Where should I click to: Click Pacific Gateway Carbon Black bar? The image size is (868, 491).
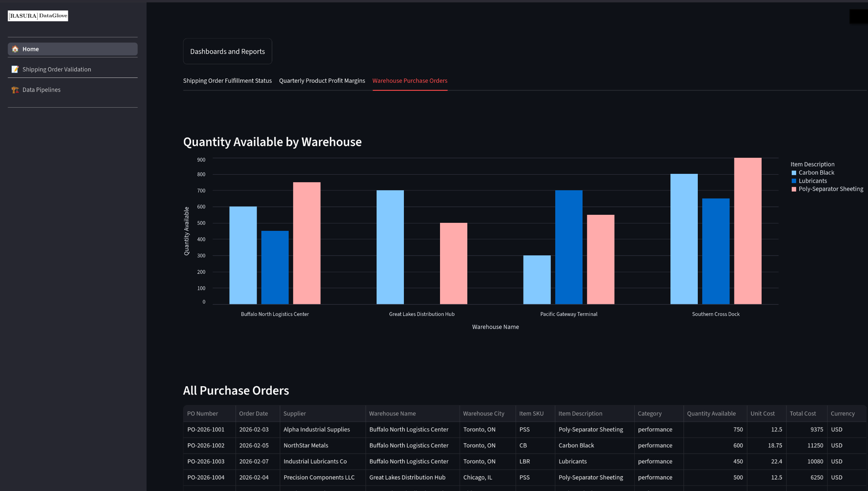point(537,280)
